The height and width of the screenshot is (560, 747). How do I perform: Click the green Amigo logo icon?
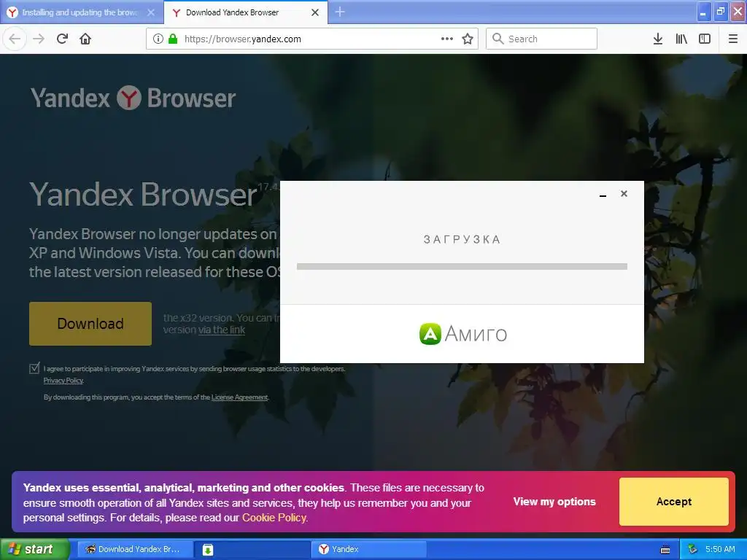point(430,333)
